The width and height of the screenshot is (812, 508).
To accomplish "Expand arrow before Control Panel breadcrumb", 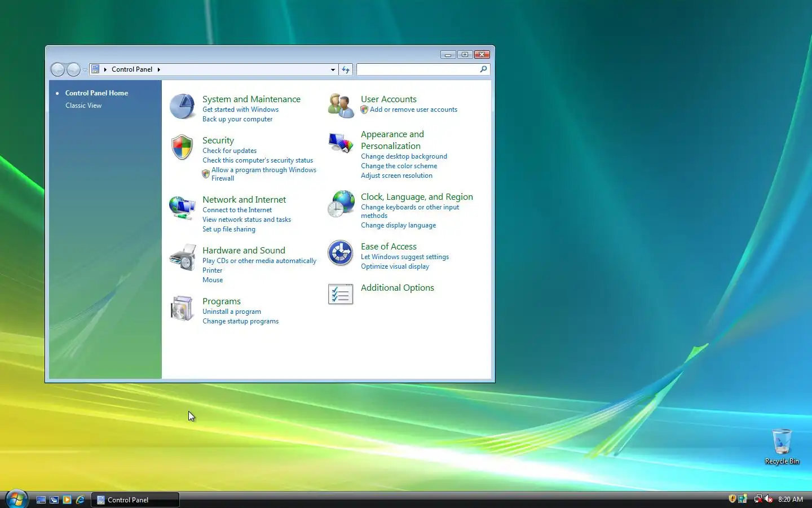I will [105, 69].
